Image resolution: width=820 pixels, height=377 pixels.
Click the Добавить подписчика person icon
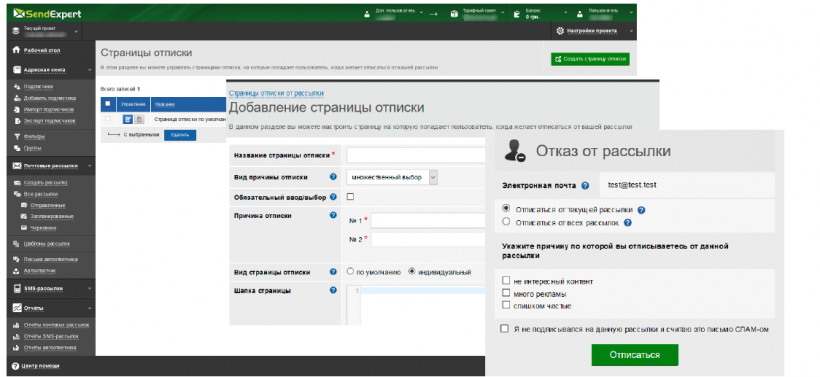coord(17,98)
